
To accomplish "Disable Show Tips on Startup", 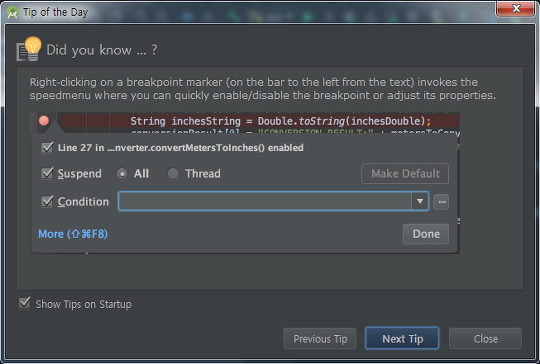I will click(x=25, y=303).
